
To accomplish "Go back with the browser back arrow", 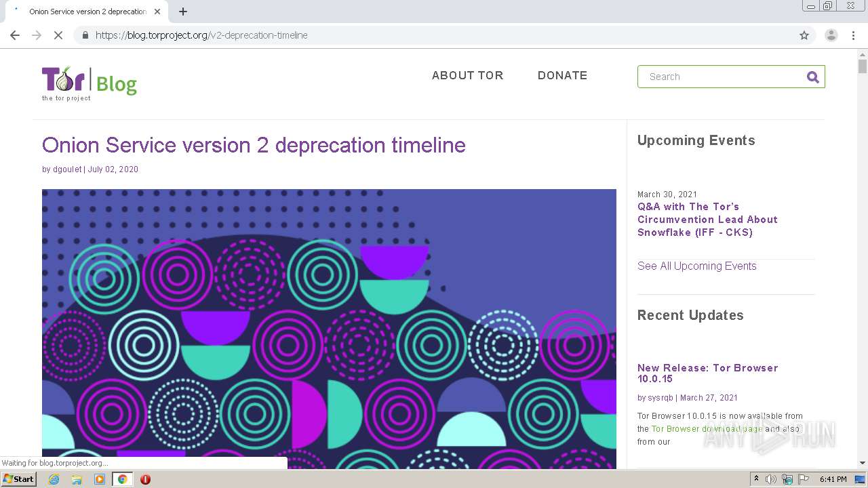I will 15,35.
